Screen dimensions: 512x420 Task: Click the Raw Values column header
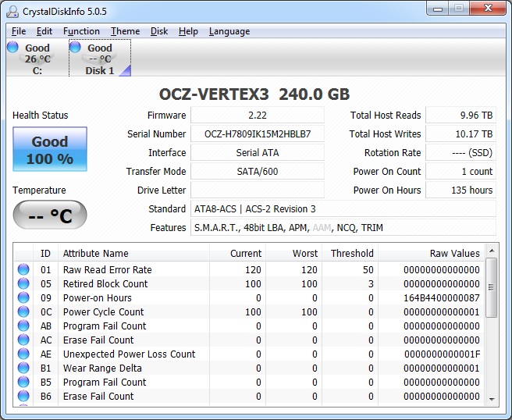[431, 254]
